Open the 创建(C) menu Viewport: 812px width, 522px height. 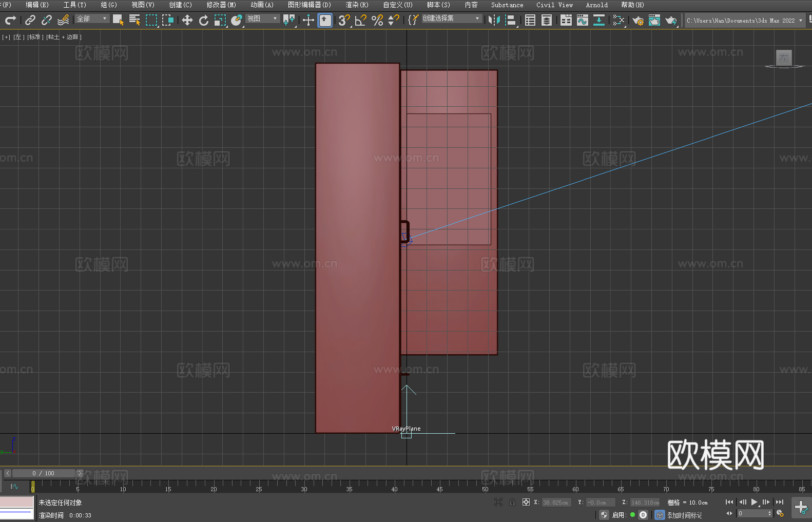click(181, 5)
